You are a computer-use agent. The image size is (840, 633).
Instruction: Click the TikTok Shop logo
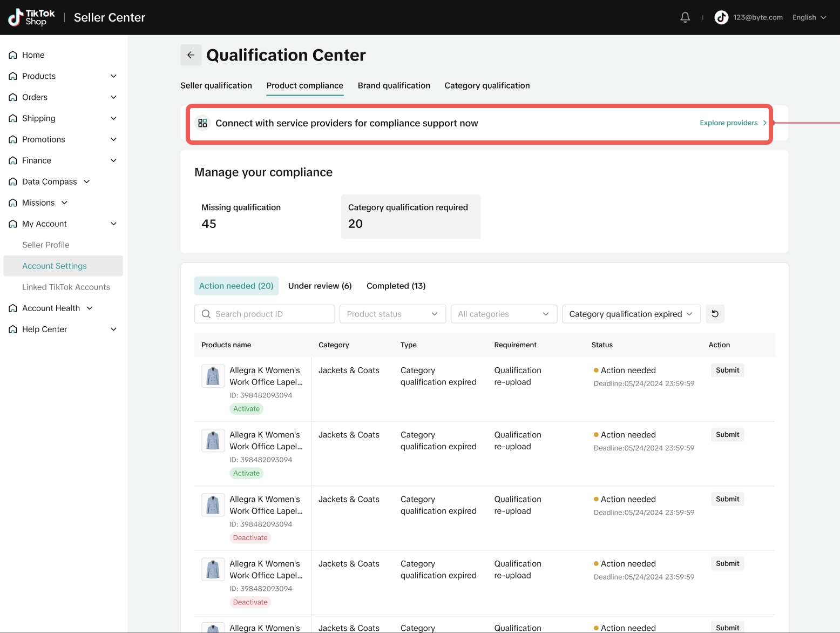(x=32, y=17)
